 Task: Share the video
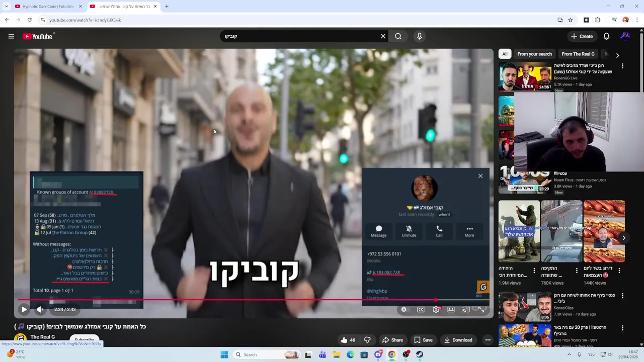[x=392, y=340]
